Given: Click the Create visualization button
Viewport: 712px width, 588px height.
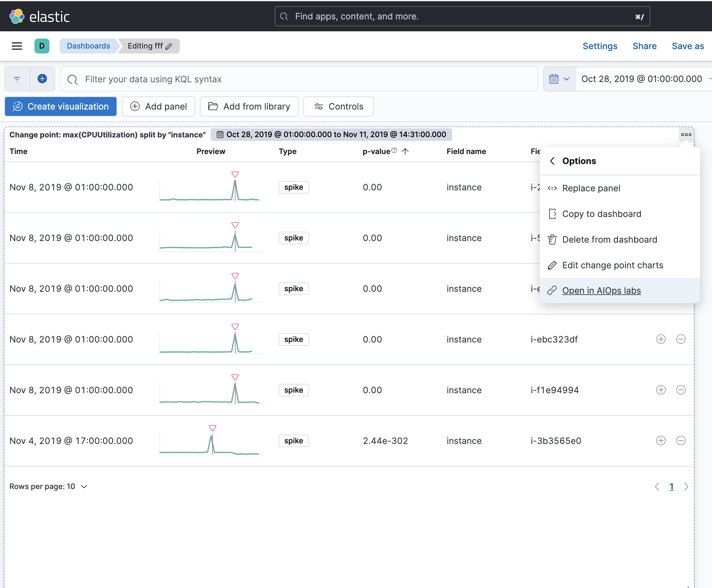Looking at the screenshot, I should pyautogui.click(x=61, y=107).
